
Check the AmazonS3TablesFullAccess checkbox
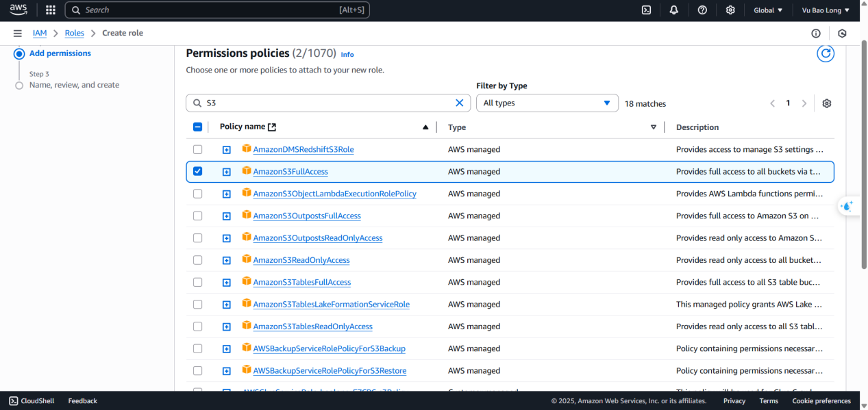coord(198,282)
